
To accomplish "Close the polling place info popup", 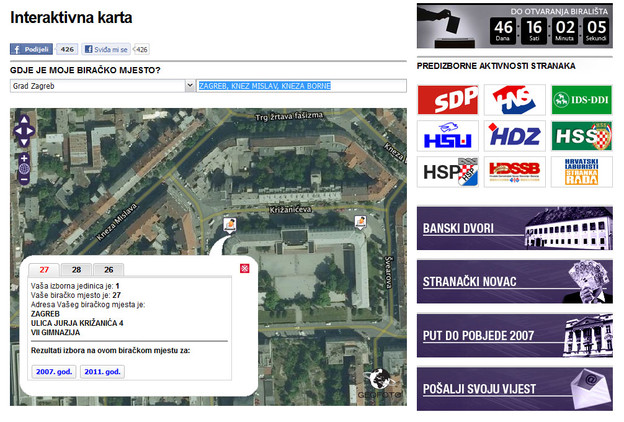I will 245,268.
